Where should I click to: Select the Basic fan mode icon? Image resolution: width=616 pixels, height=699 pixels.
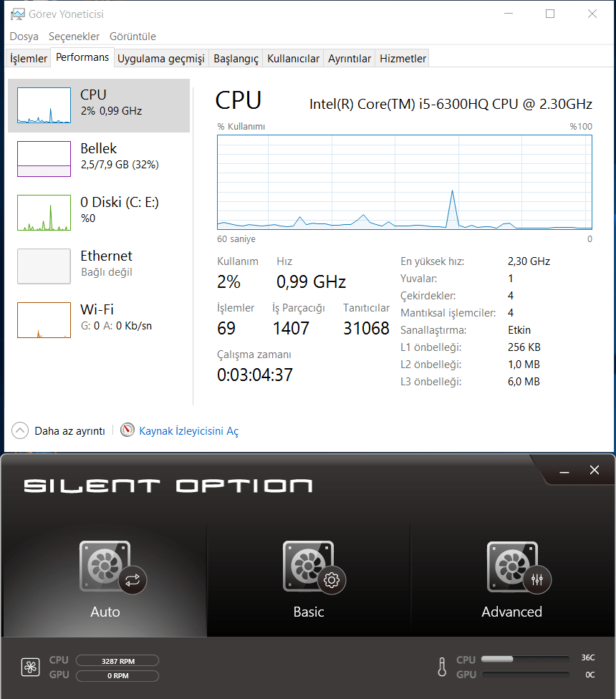coord(314,567)
